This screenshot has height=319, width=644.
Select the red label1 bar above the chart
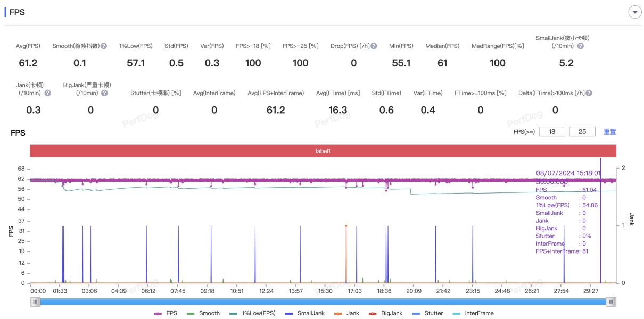tap(323, 151)
